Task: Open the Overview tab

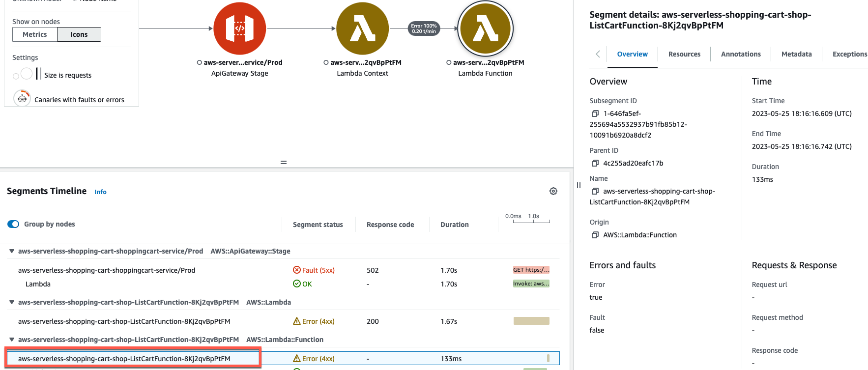Action: pos(632,54)
